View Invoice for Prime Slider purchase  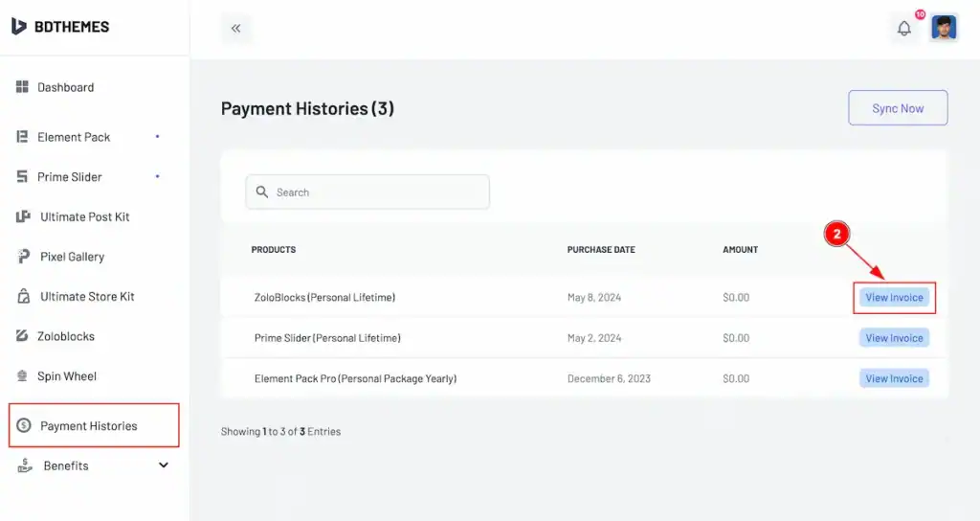point(894,338)
